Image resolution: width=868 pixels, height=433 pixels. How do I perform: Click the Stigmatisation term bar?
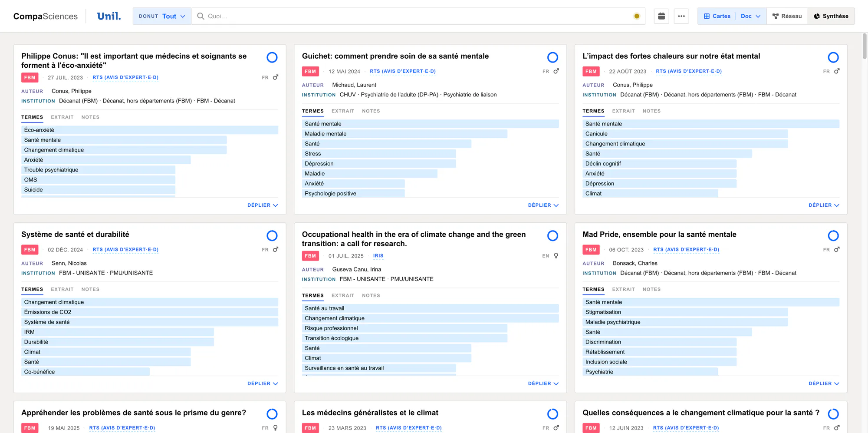pos(685,312)
